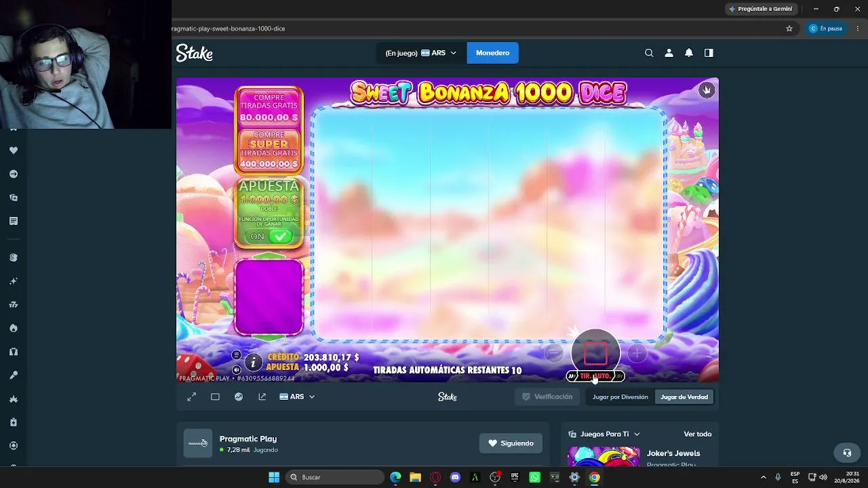Viewport: 868px width, 488px height.
Task: Toggle the side panel icon in header
Action: pyautogui.click(x=709, y=53)
